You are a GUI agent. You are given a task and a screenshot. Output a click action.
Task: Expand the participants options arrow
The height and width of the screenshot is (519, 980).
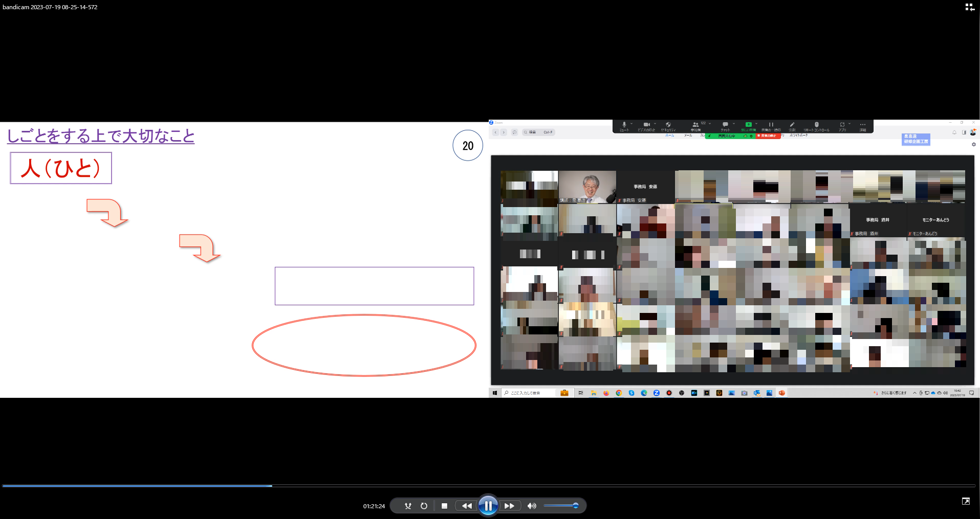point(710,123)
